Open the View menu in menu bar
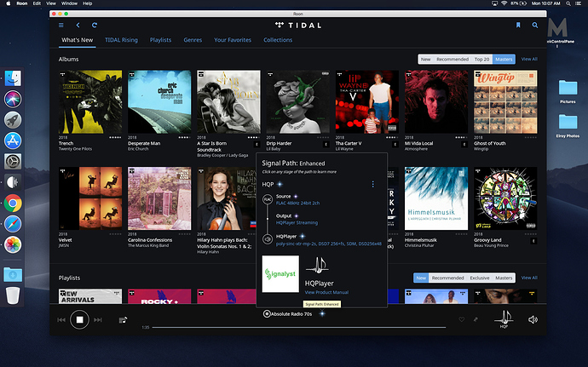 point(51,3)
